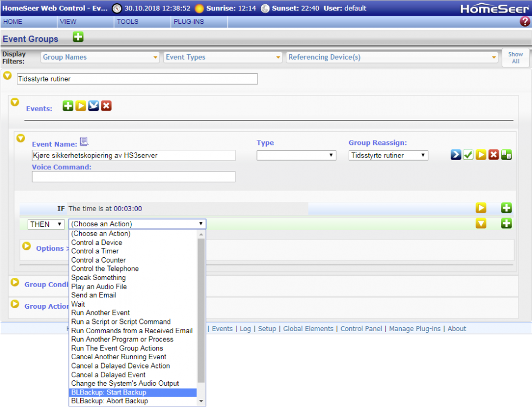
Task: Click the event notes icon by Event Name
Action: click(x=84, y=142)
